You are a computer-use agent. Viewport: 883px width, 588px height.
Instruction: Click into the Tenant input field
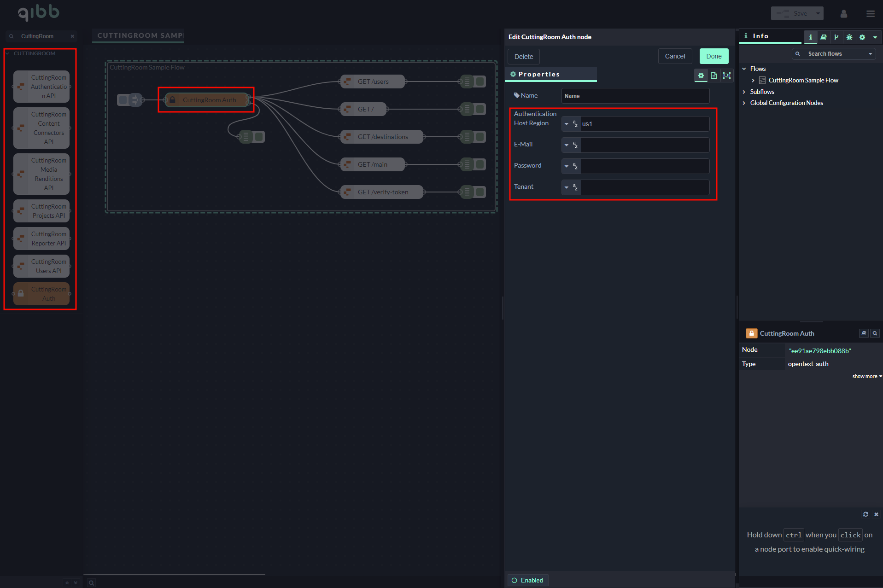coord(644,187)
